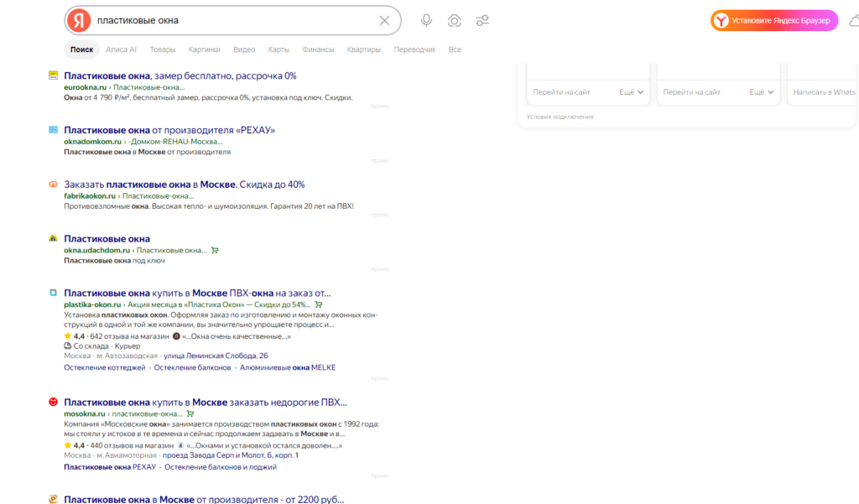Click the cloud icon beside the install browser banner

click(x=853, y=21)
